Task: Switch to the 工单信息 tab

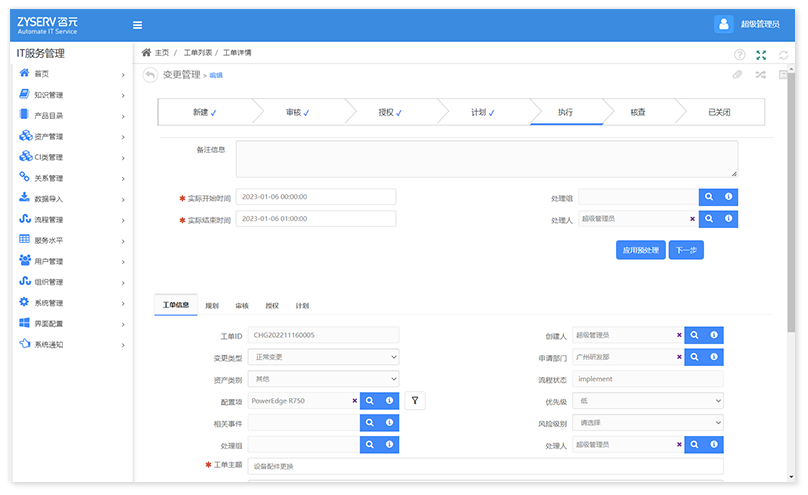Action: (x=176, y=305)
